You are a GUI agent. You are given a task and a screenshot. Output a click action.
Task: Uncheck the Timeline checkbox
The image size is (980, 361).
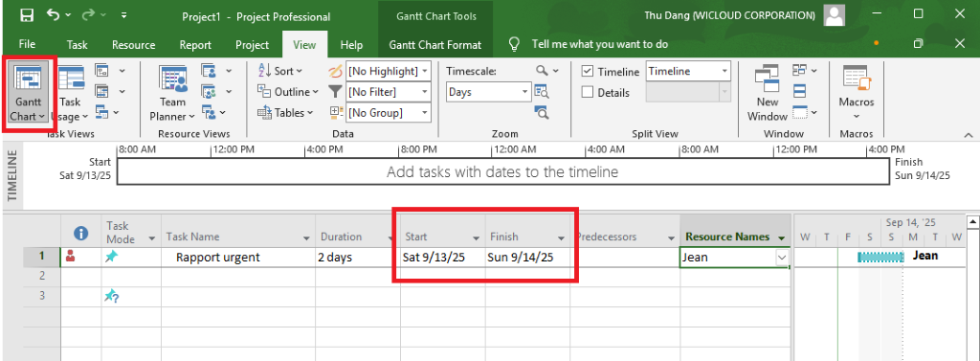tap(587, 71)
